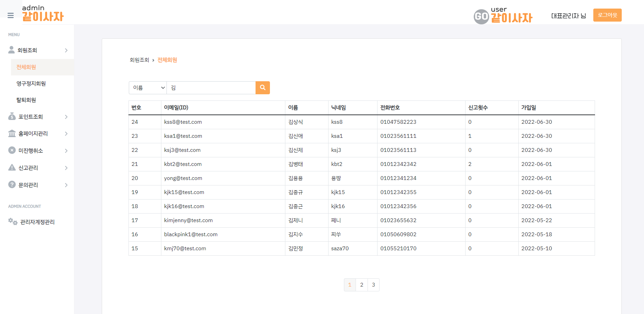The width and height of the screenshot is (644, 314).
Task: Click email ksa1@test.com
Action: (x=183, y=136)
